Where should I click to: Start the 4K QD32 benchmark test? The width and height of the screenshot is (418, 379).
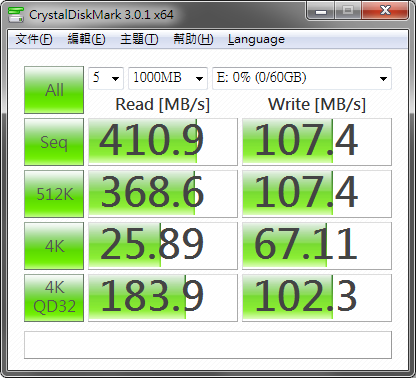click(x=54, y=298)
